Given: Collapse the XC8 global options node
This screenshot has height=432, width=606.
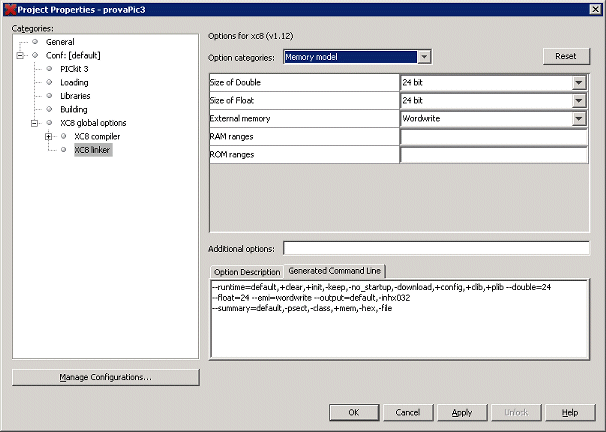Looking at the screenshot, I should click(34, 123).
